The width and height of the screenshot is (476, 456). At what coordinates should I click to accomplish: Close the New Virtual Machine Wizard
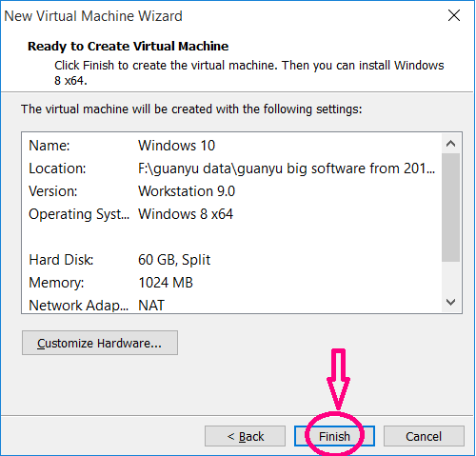(x=454, y=15)
